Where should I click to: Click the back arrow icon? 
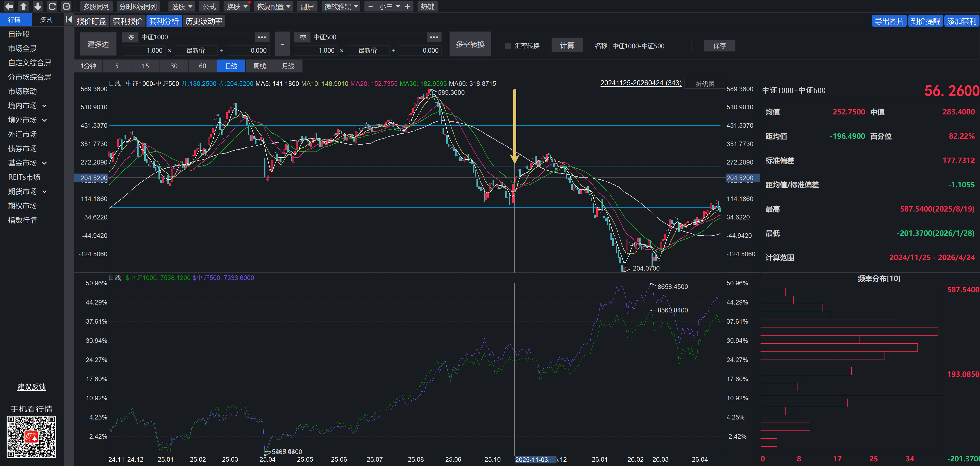click(x=9, y=6)
